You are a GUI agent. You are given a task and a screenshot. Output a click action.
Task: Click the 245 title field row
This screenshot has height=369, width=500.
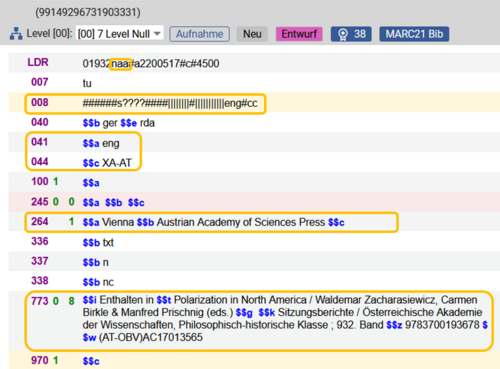254,201
